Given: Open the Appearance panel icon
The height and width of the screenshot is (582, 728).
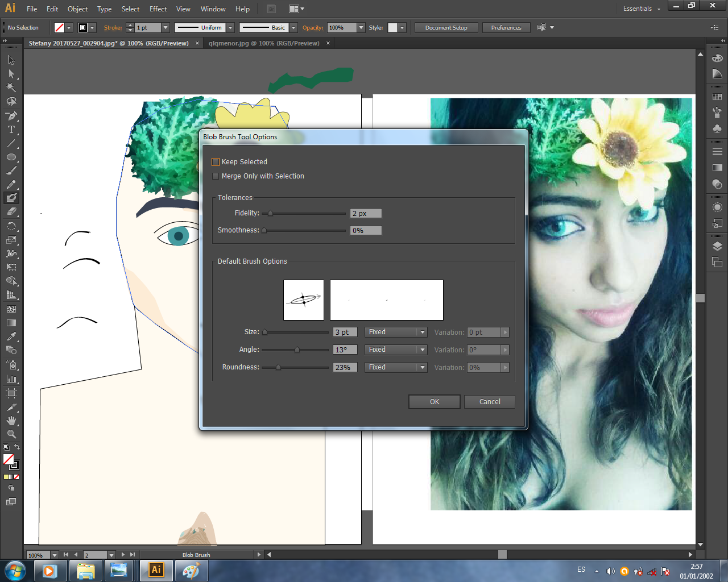Looking at the screenshot, I should coord(717,207).
